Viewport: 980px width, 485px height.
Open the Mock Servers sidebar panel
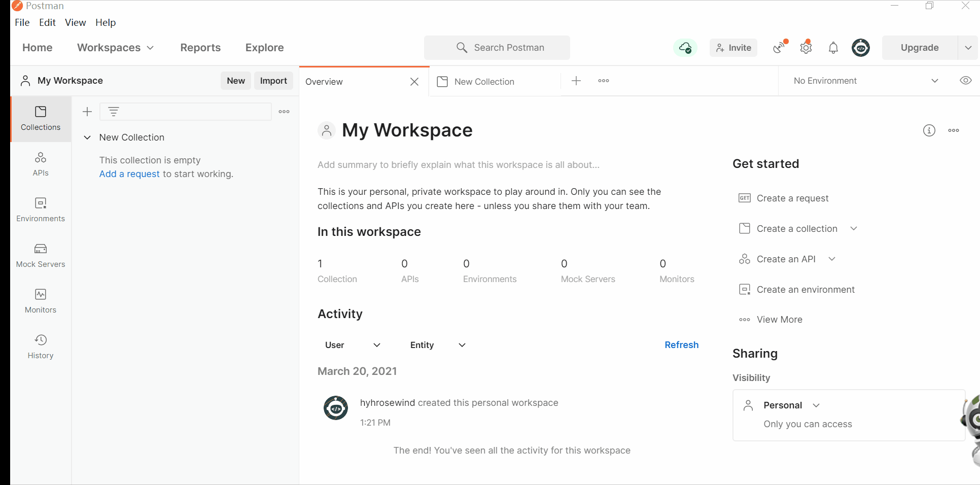pyautogui.click(x=41, y=256)
